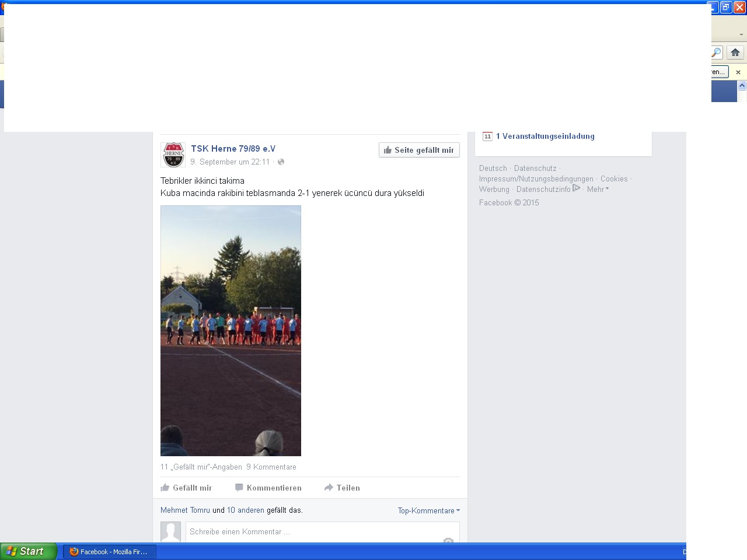This screenshot has height=560, width=747.
Task: Restore down the Firefox window
Action: (726, 8)
